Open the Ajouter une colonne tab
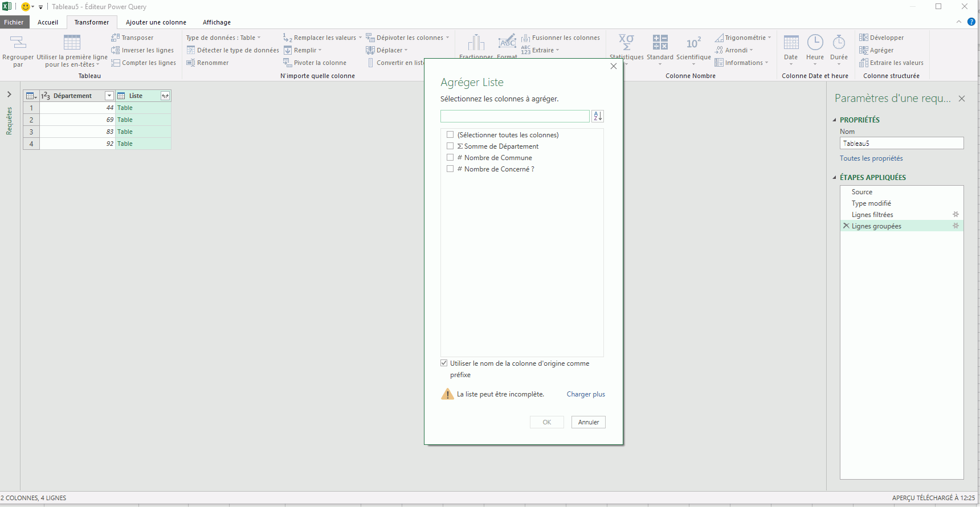This screenshot has height=507, width=980. point(156,22)
